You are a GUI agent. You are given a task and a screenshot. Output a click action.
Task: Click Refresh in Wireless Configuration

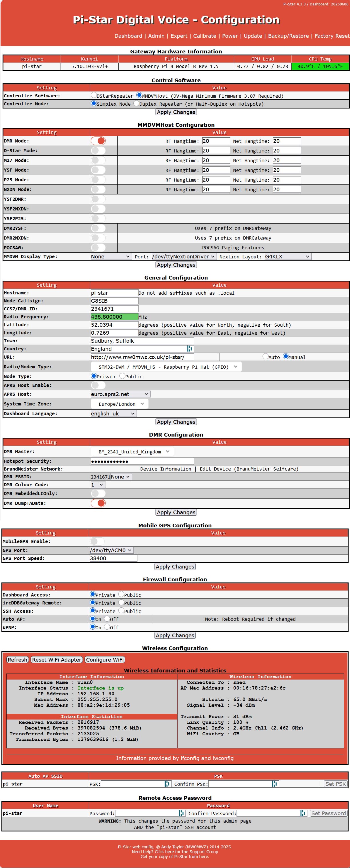(x=17, y=660)
